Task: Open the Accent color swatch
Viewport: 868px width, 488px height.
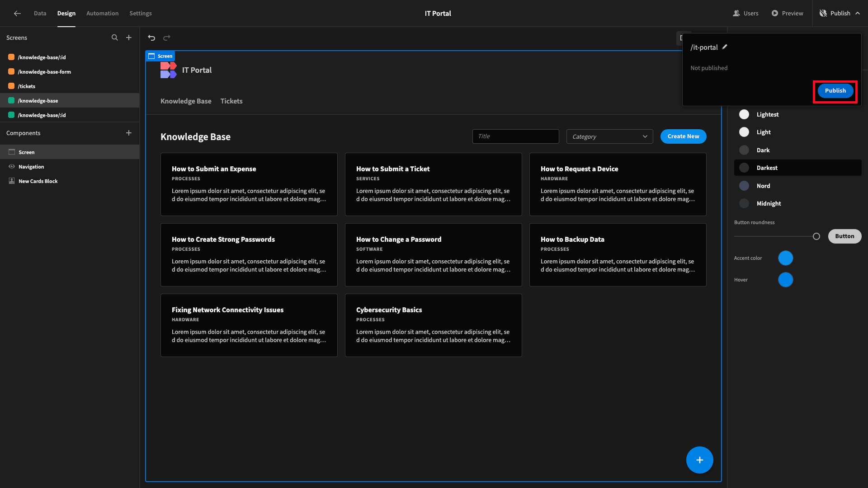Action: click(x=785, y=258)
